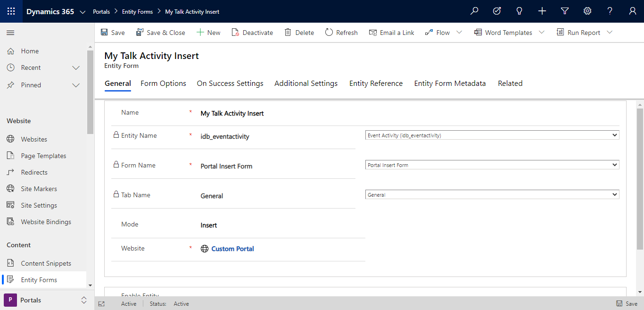Click the search icon in the top bar

pos(474,10)
